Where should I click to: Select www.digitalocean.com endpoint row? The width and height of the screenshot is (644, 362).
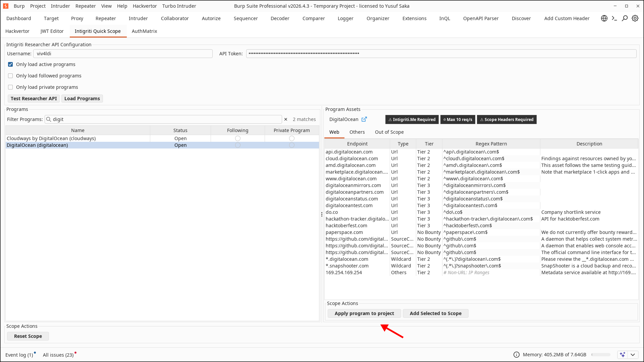pos(481,179)
